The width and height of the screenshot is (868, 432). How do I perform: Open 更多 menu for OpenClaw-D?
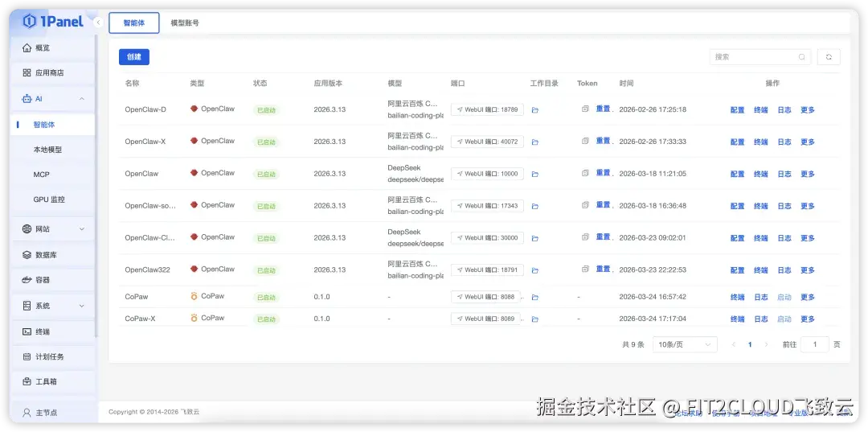(x=808, y=110)
